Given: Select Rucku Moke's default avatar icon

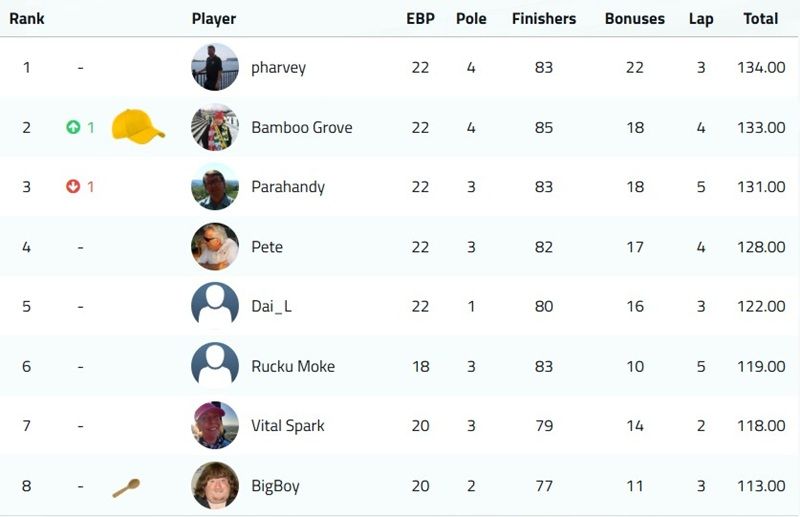Looking at the screenshot, I should click(215, 366).
